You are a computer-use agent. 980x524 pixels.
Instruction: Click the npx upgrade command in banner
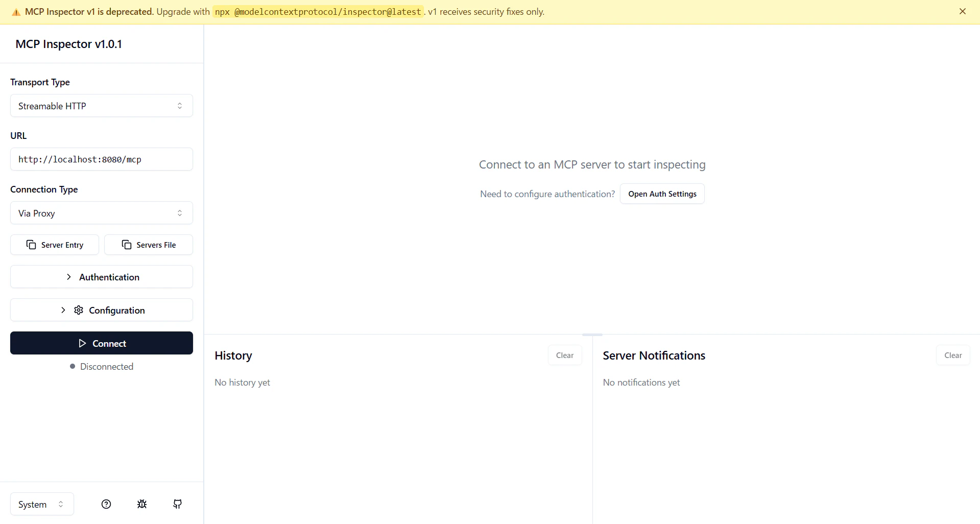pyautogui.click(x=318, y=12)
